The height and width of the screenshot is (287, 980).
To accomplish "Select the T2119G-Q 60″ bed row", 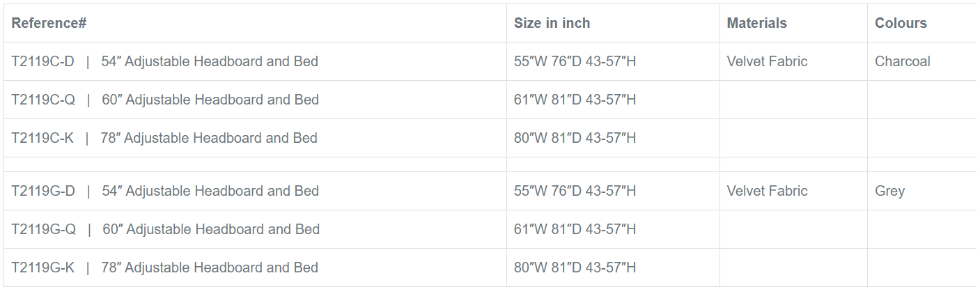I will [x=166, y=229].
